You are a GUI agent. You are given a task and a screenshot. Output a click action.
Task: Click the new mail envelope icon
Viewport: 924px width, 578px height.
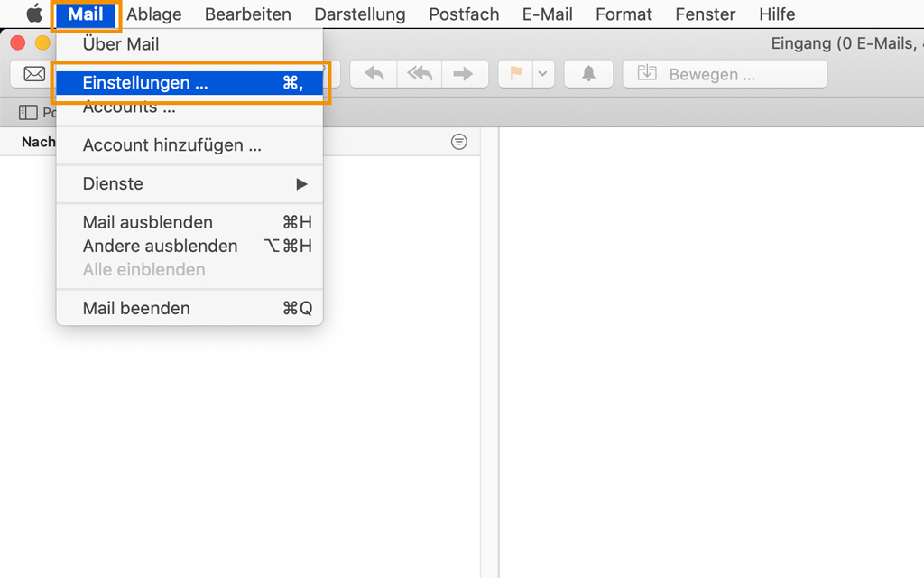(x=34, y=74)
